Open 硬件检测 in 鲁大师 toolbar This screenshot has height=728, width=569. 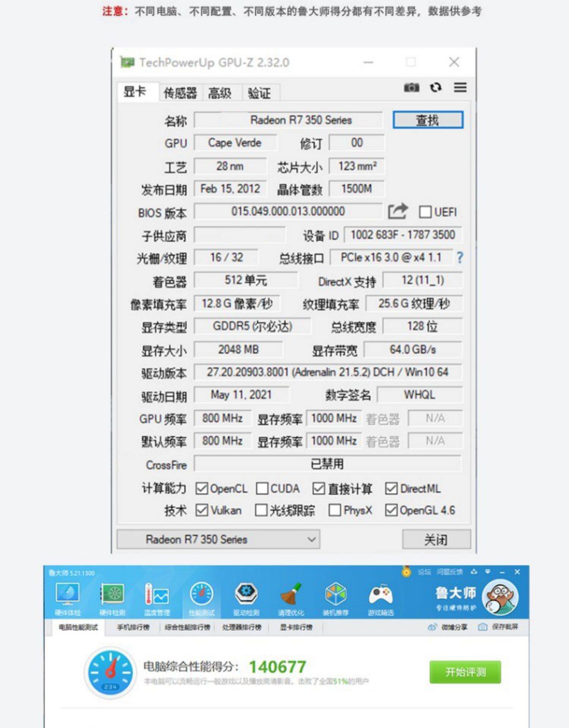[x=112, y=599]
